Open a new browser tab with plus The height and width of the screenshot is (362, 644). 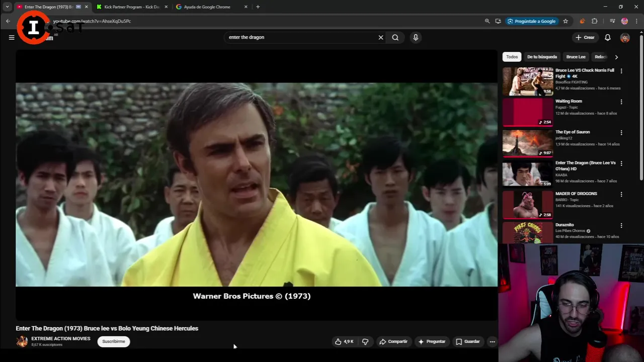tap(258, 7)
